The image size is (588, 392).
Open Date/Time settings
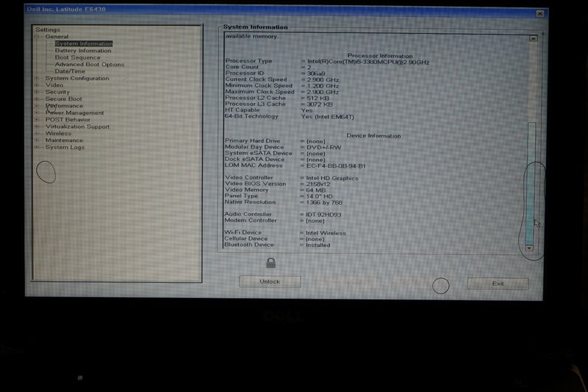70,71
